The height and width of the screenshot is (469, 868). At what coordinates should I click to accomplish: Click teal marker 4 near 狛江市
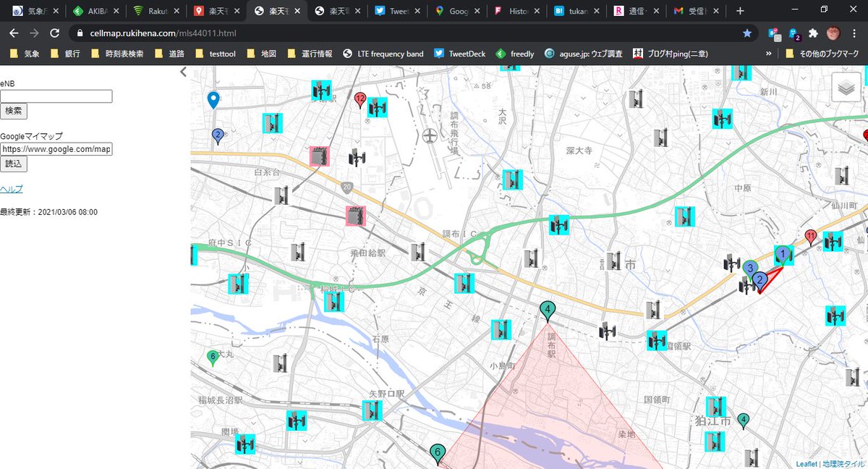[x=743, y=421]
